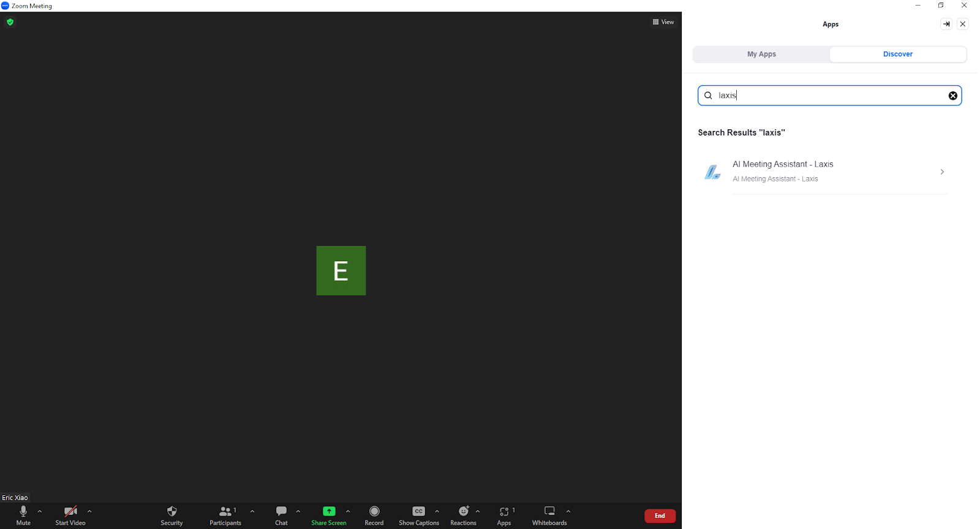
Task: Open caption options arrow beside Show Captions
Action: [437, 511]
